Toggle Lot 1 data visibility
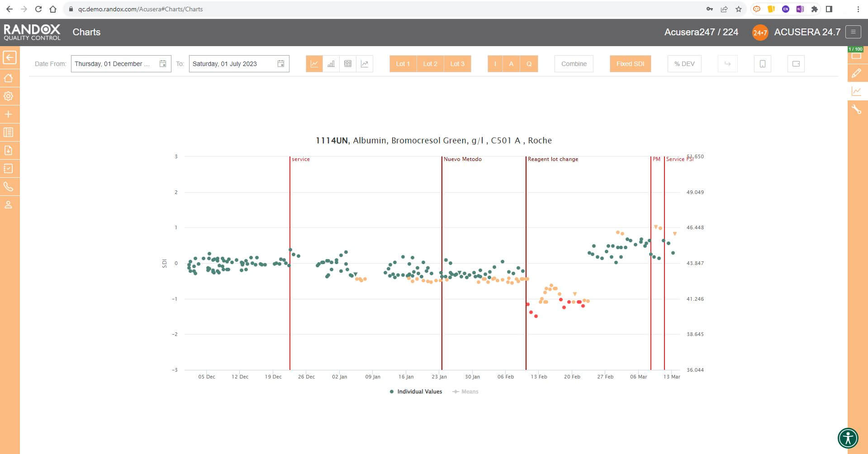This screenshot has height=454, width=868. pos(403,64)
